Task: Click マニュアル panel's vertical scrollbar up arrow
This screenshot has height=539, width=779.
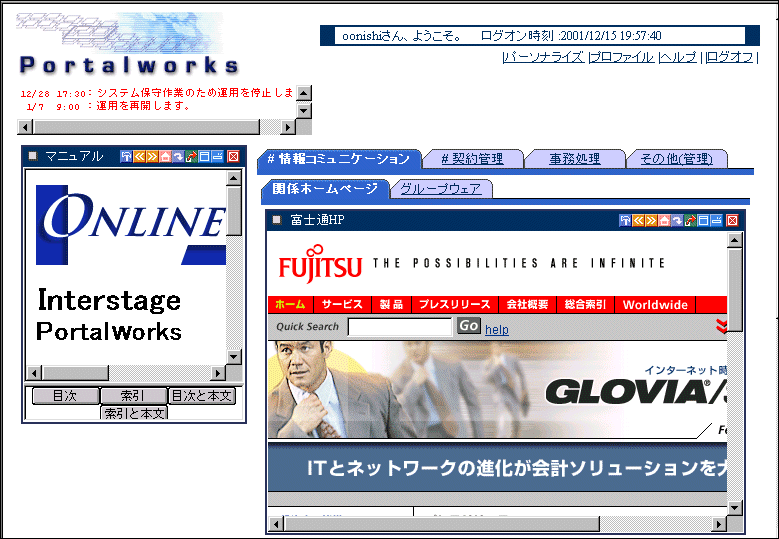Action: pos(234,178)
